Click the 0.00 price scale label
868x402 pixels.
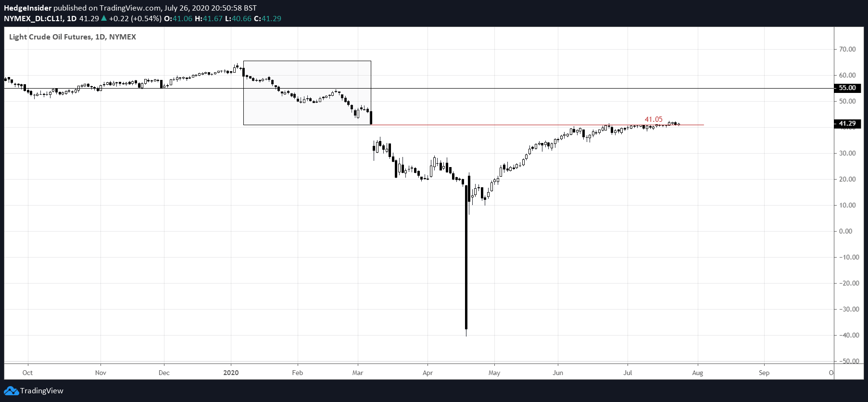pyautogui.click(x=845, y=231)
